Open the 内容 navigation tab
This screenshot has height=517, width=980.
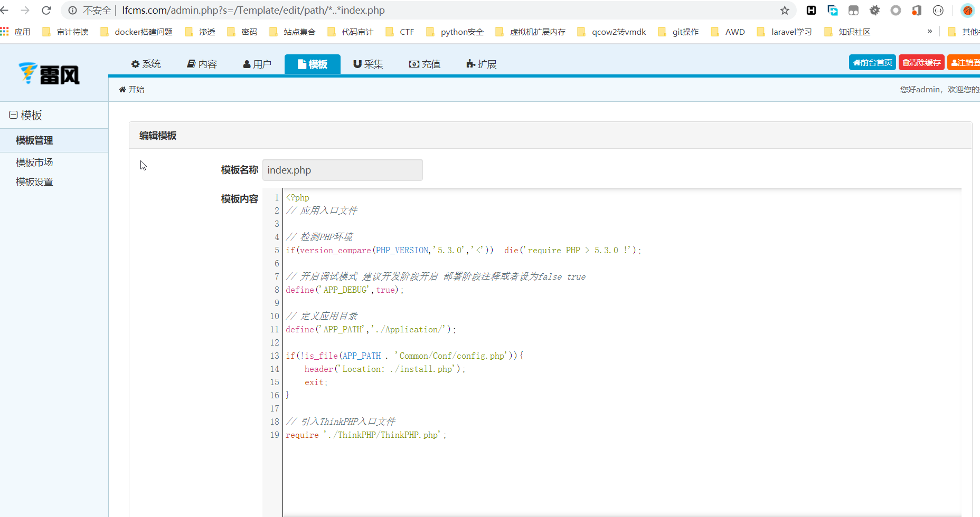coord(202,64)
